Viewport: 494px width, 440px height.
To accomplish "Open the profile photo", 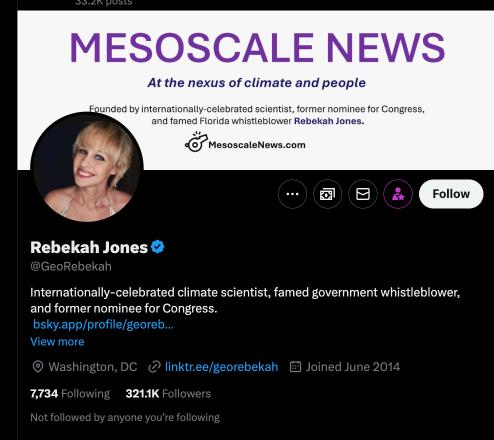I will 87,167.
